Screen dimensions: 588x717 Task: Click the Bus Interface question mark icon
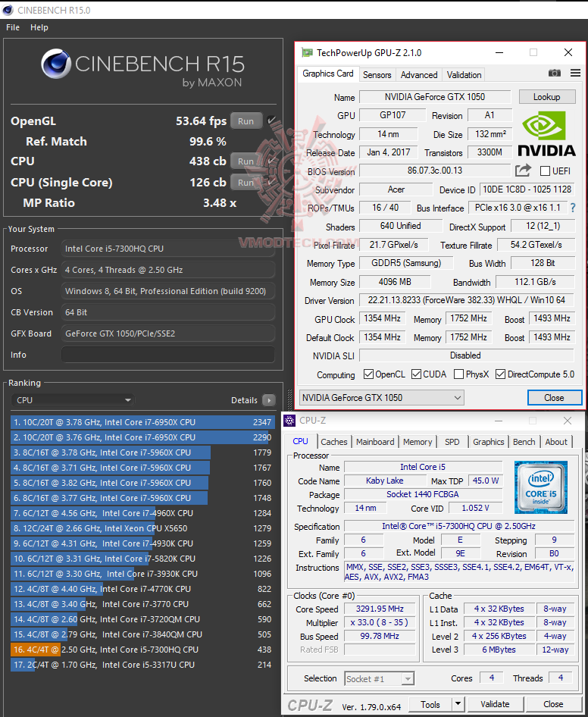tap(573, 208)
